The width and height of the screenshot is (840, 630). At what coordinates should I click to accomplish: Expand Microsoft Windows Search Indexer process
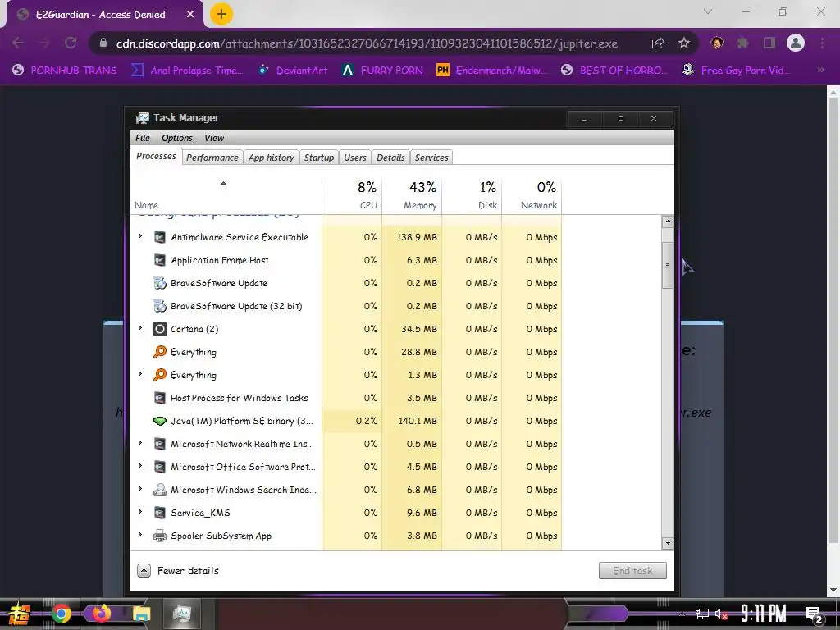140,489
